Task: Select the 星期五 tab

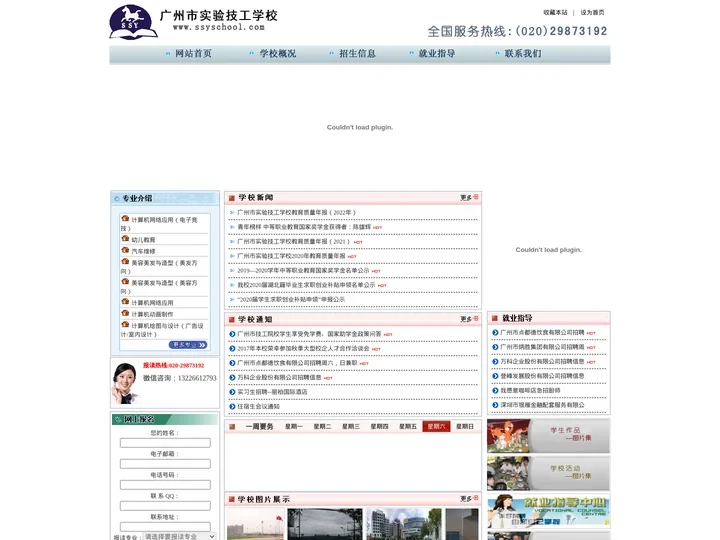Action: 408,427
